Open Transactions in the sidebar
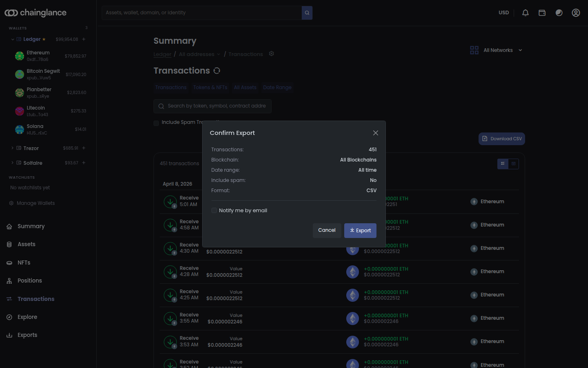 click(36, 299)
